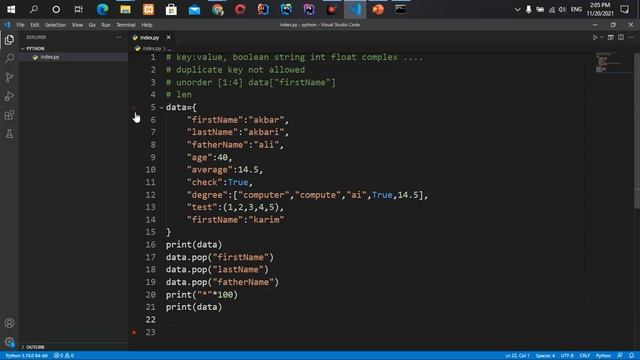Click CRLF line ending in status bar
The height and width of the screenshot is (360, 640).
tap(584, 356)
